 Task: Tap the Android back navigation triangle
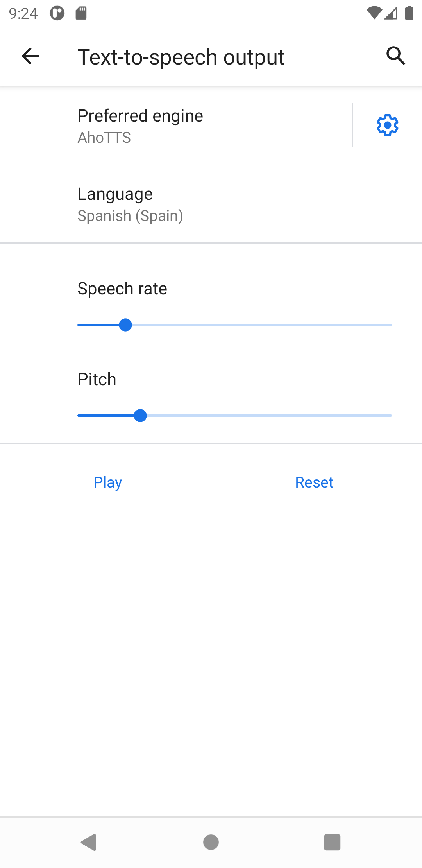pos(89,842)
